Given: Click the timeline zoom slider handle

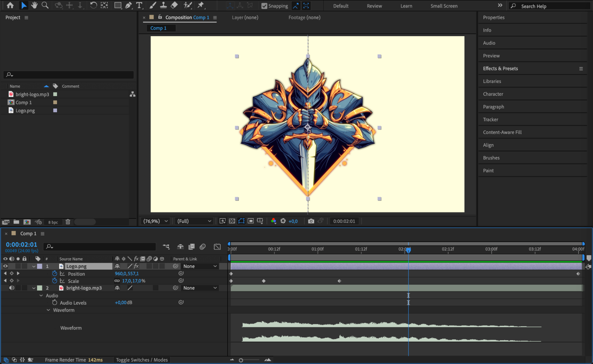Looking at the screenshot, I should point(241,360).
